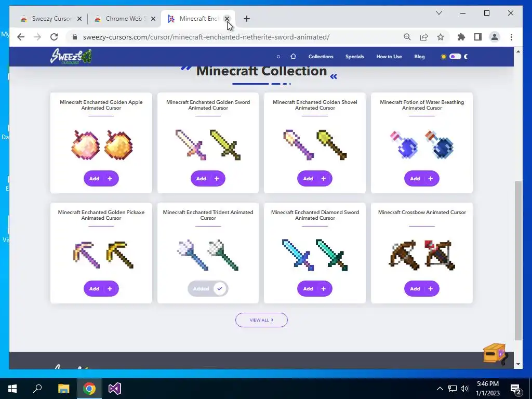Show hidden system tray icons
The height and width of the screenshot is (399, 532).
[440, 389]
